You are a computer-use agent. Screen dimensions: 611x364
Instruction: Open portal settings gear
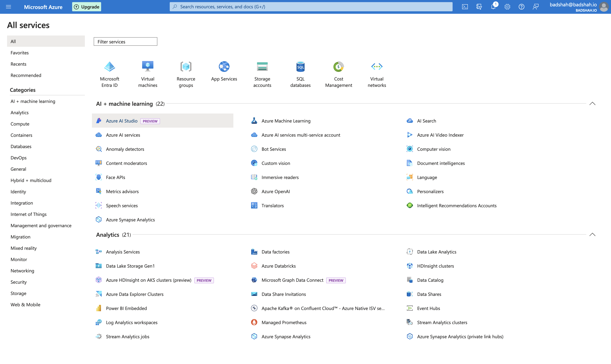pyautogui.click(x=507, y=7)
